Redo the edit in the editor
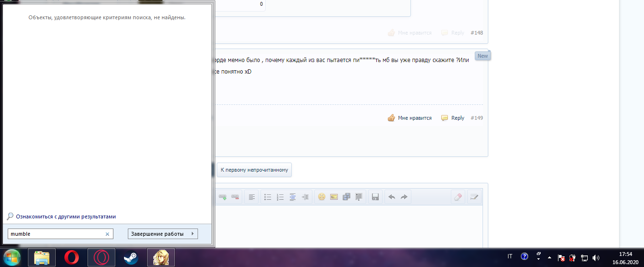644x267 pixels. (404, 197)
